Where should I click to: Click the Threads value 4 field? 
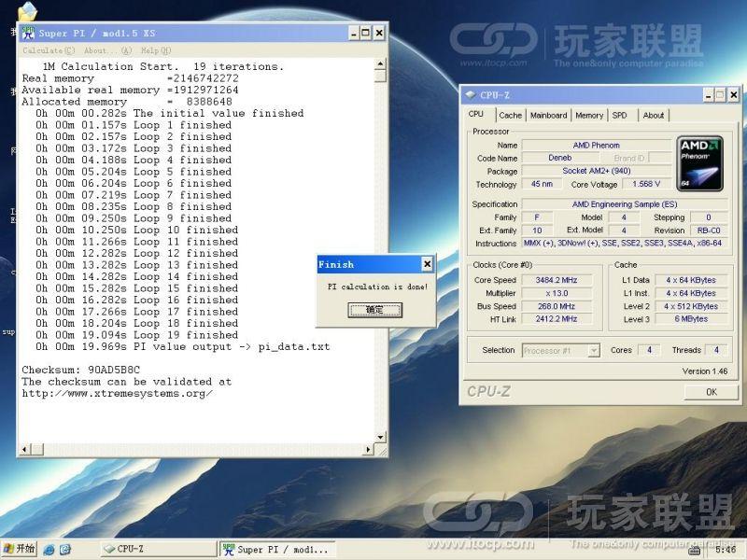(716, 350)
